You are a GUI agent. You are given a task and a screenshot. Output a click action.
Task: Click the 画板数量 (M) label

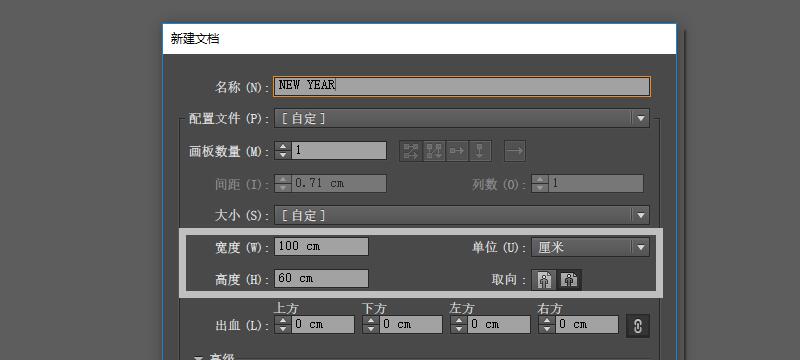(x=229, y=151)
